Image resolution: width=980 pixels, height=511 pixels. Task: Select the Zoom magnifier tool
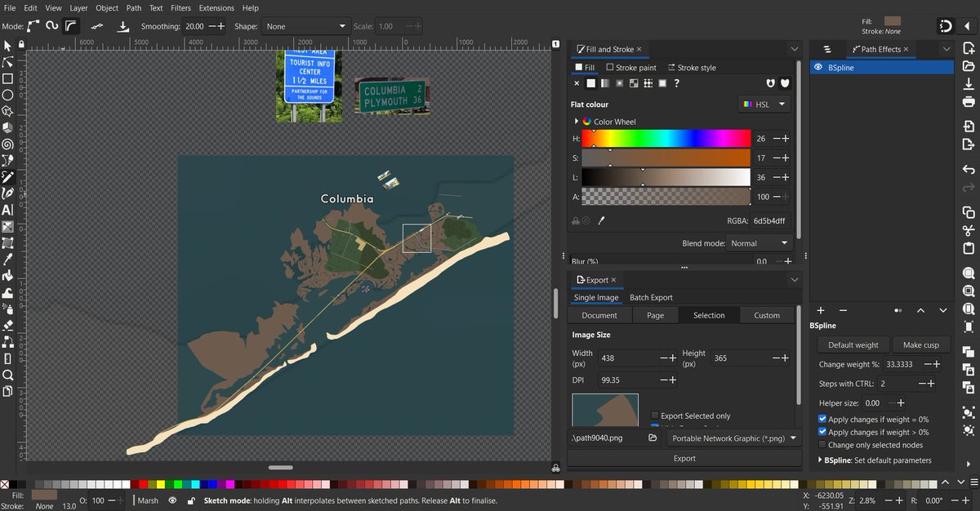[x=7, y=375]
